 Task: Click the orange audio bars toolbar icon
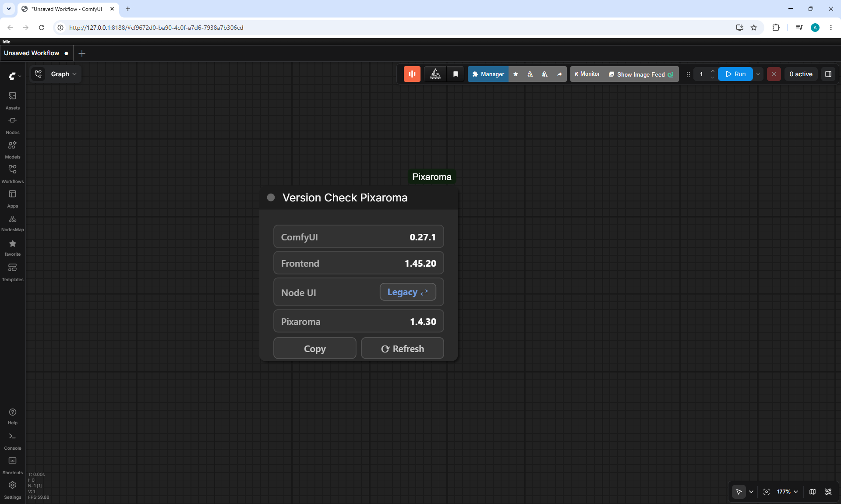(x=412, y=74)
